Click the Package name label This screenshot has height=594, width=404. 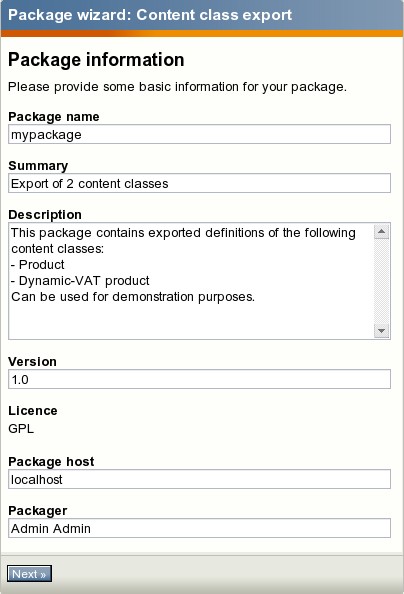(54, 117)
